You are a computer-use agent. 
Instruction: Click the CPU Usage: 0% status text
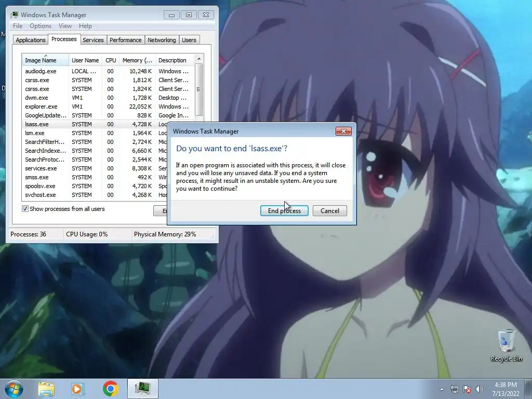click(87, 234)
